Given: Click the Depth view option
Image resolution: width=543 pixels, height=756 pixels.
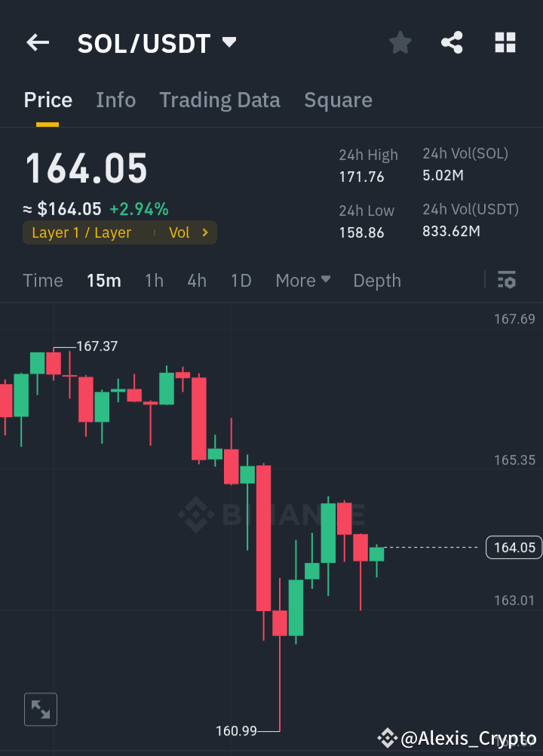Looking at the screenshot, I should pyautogui.click(x=377, y=280).
